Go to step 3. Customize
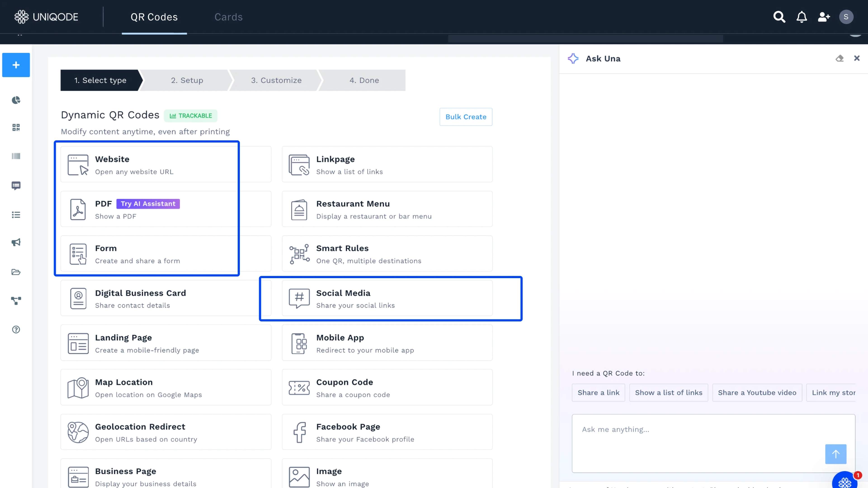 [x=276, y=80]
